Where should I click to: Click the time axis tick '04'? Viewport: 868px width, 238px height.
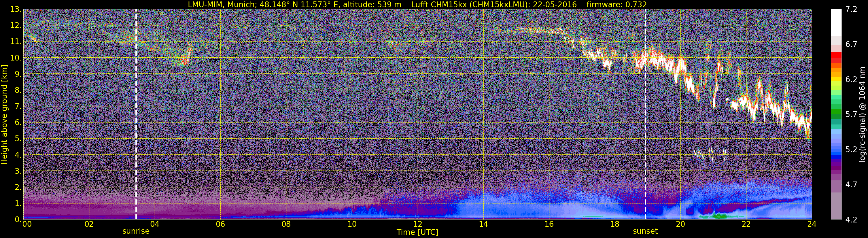[155, 224]
